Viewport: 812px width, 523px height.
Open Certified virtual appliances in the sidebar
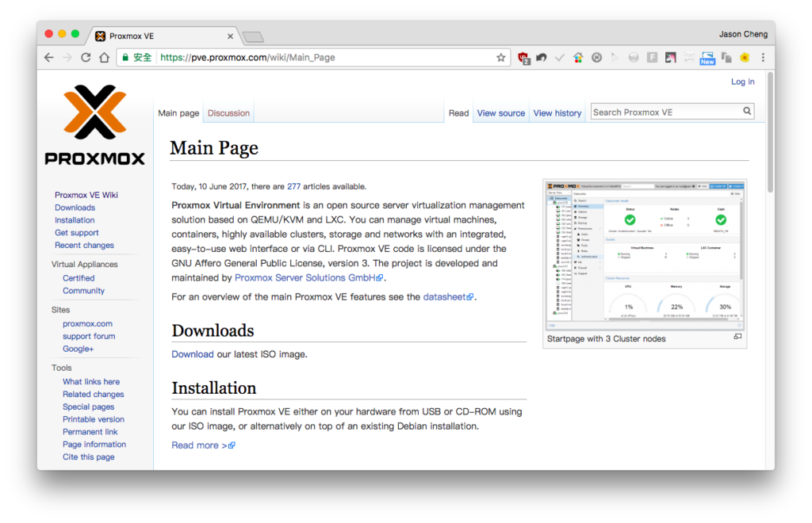(x=79, y=278)
